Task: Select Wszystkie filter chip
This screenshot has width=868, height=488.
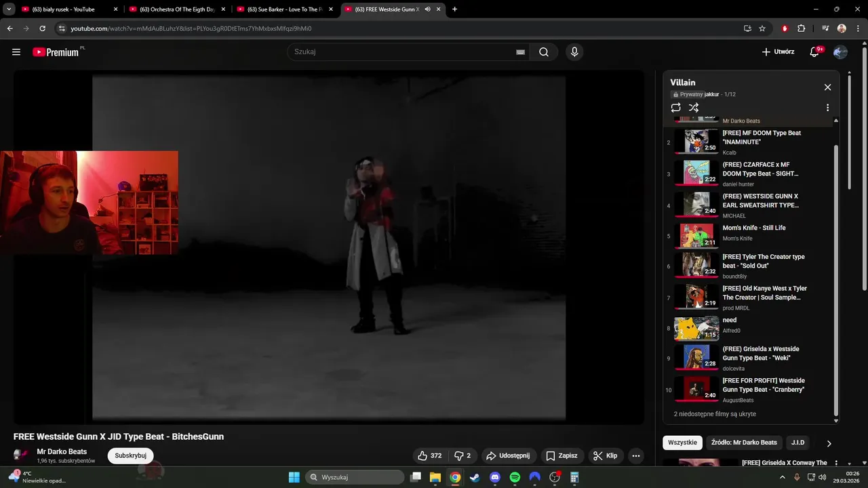Action: click(682, 443)
